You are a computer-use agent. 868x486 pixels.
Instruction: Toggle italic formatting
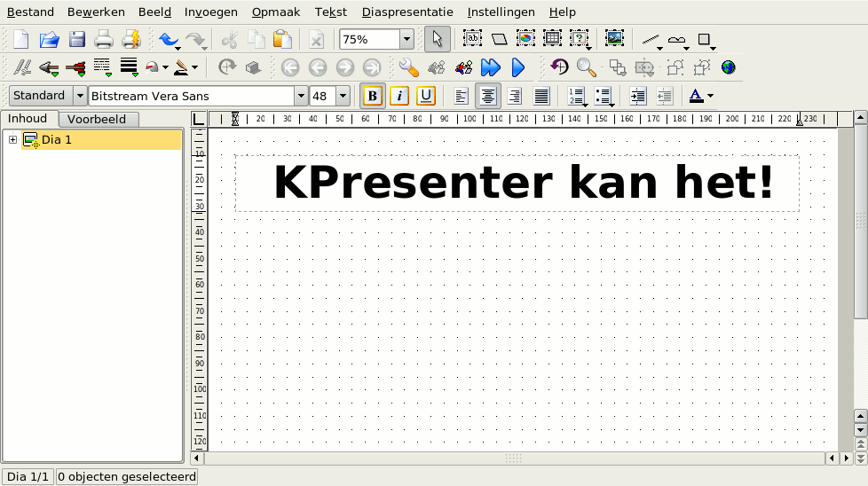pos(399,96)
